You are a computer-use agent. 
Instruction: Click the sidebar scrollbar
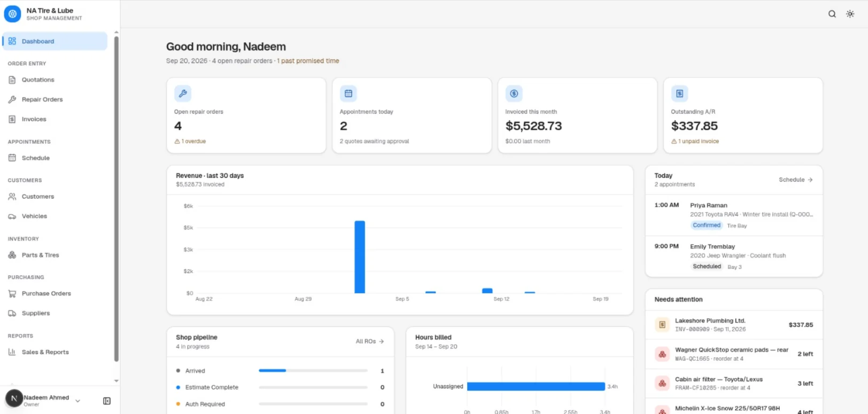pos(117,199)
